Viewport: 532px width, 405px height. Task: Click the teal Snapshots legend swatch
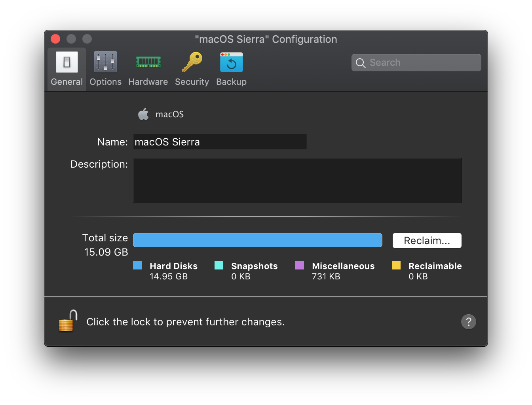[219, 265]
